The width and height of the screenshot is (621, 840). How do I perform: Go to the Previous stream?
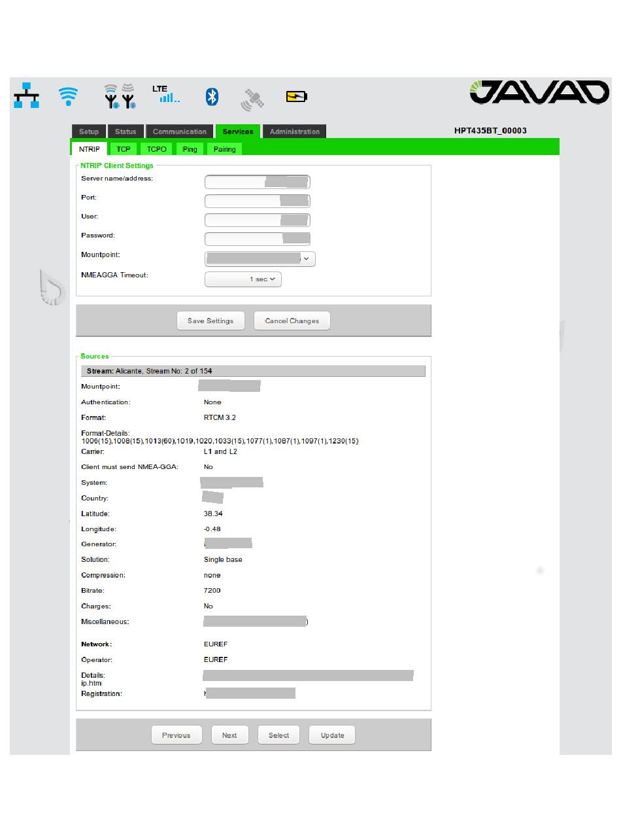pyautogui.click(x=176, y=735)
